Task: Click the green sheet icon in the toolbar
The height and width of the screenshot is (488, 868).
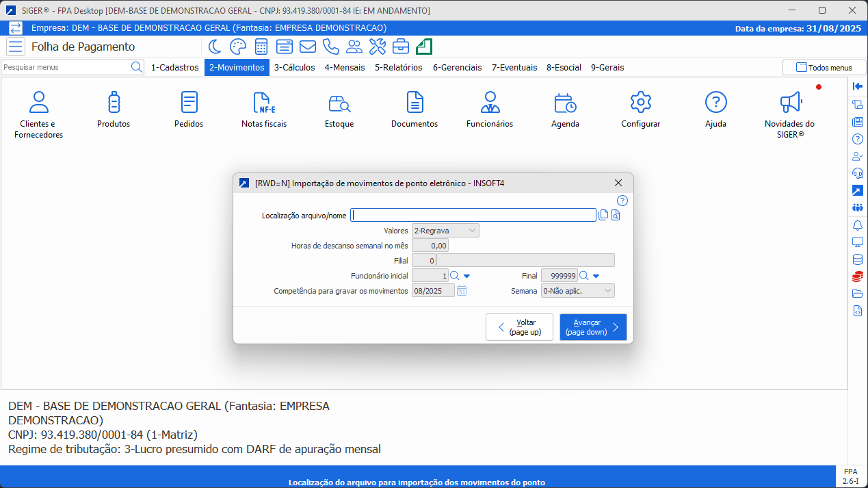Action: tap(424, 47)
